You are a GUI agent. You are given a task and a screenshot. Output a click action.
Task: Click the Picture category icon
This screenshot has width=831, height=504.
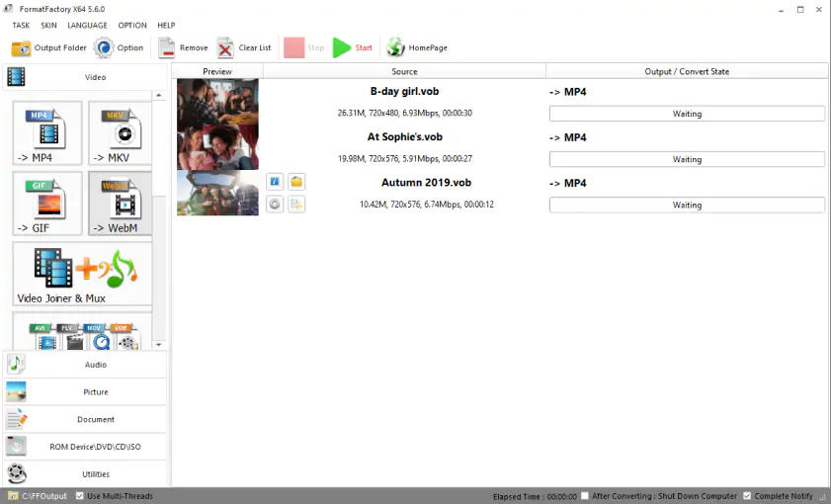pyautogui.click(x=16, y=391)
